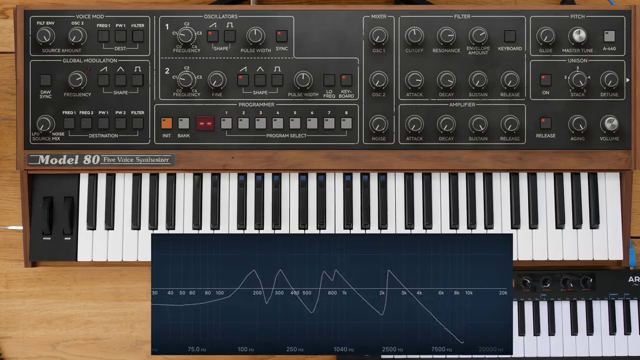Select program 1 in Program Select

[x=226, y=123]
